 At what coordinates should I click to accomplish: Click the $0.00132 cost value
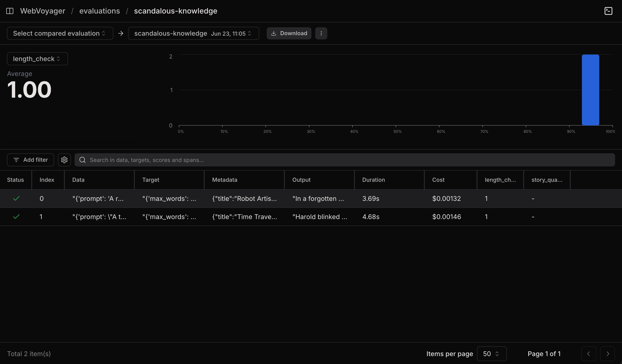(446, 198)
